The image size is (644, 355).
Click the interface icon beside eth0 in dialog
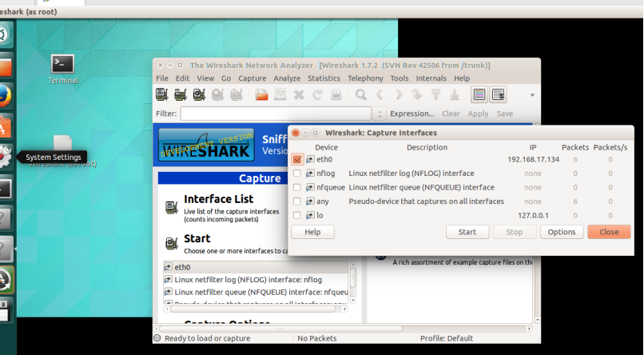(310, 159)
